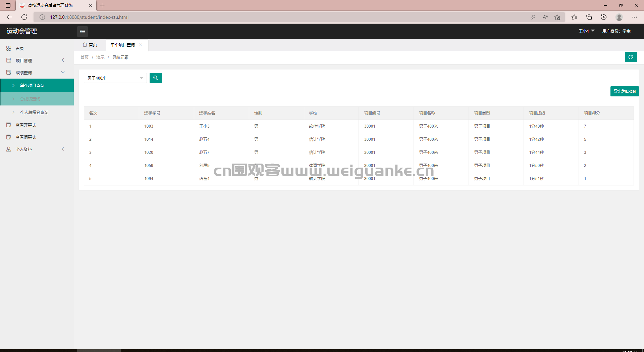Open the browser history icon
644x352 pixels.
tap(604, 17)
